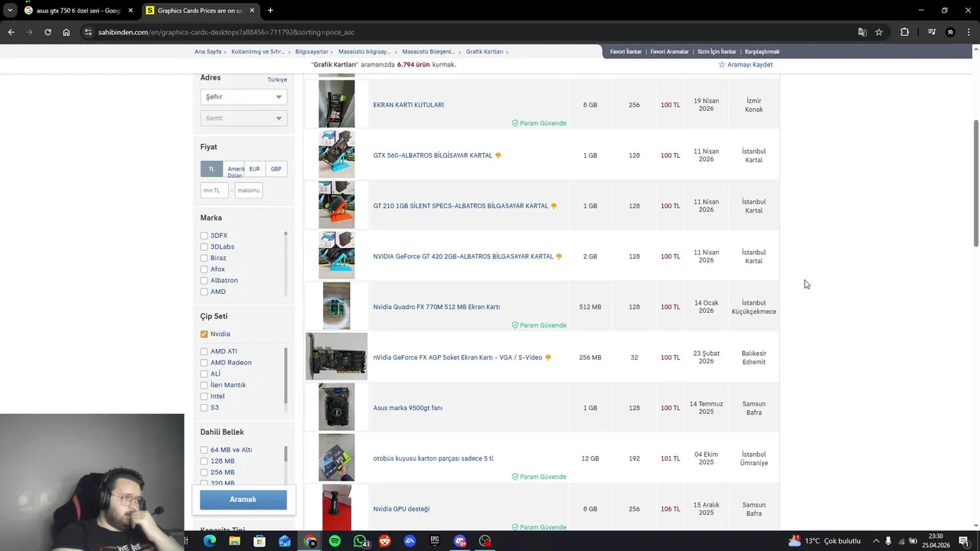Click star icon beside Aramayı Kaydet
This screenshot has height=551, width=980.
(721, 64)
